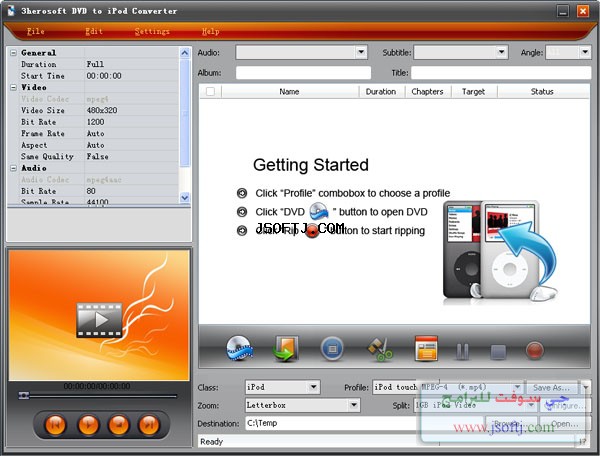This screenshot has height=456, width=600.
Task: Click the Save As button
Action: (x=553, y=388)
